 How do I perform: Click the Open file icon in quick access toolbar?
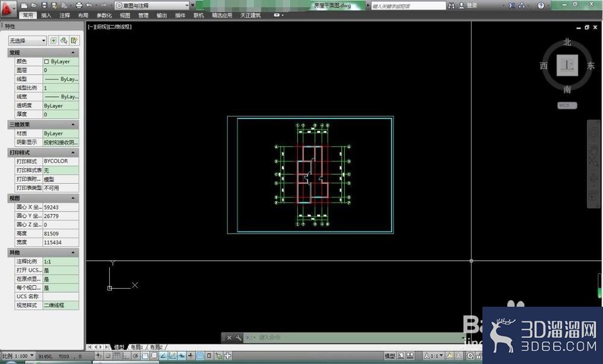tap(34, 5)
